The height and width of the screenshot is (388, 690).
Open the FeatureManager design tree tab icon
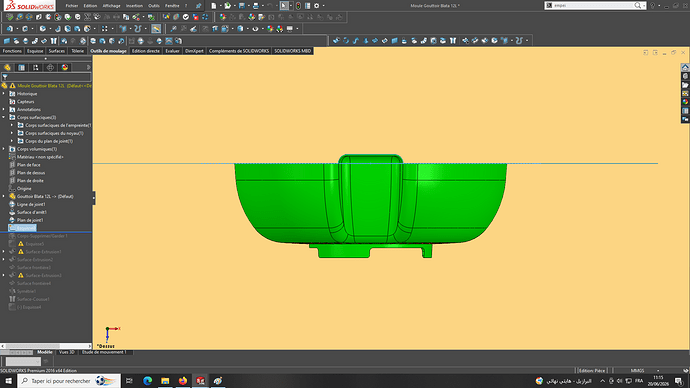pyautogui.click(x=7, y=67)
